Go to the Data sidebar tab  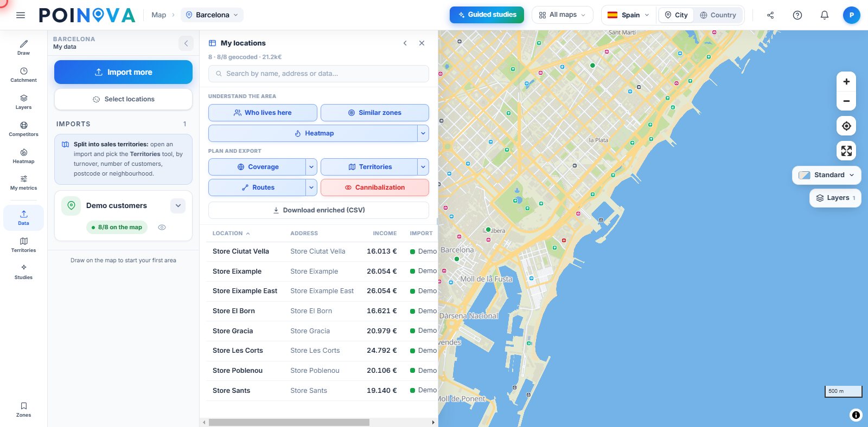pyautogui.click(x=23, y=217)
